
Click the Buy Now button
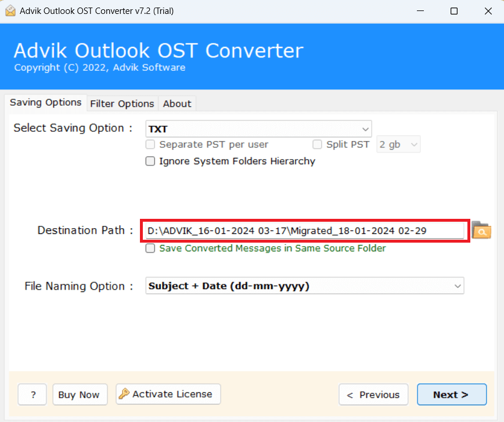tap(80, 394)
